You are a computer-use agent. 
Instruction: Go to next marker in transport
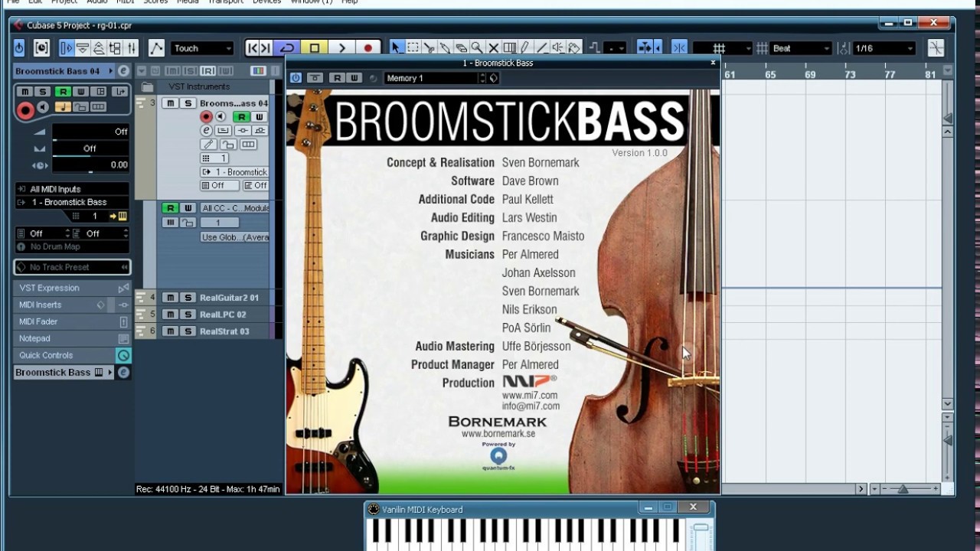coord(266,48)
